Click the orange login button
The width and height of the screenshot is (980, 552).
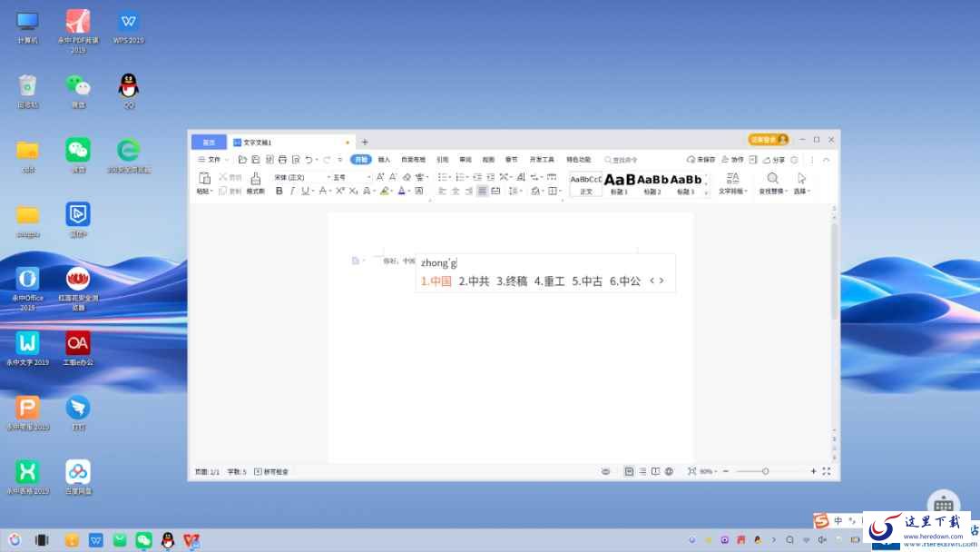(x=769, y=140)
